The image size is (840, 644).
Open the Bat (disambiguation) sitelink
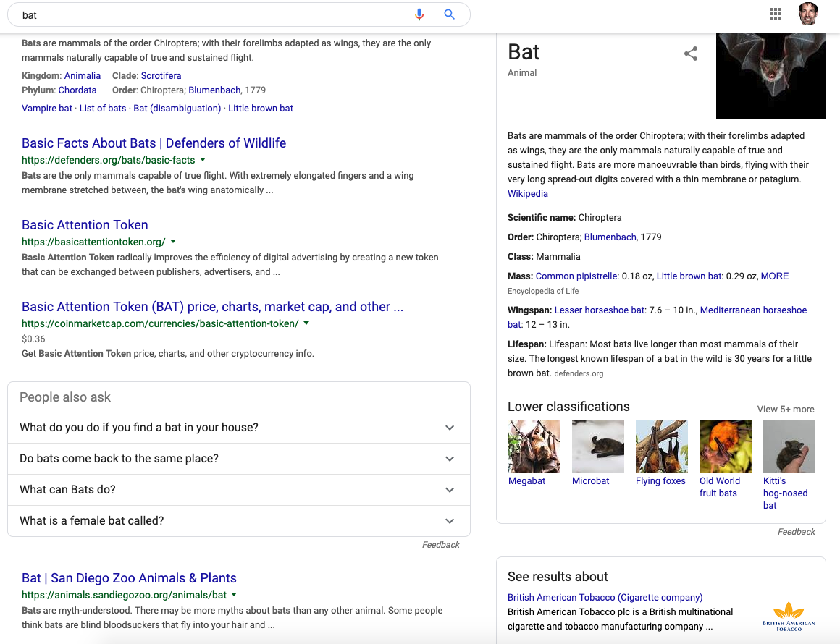(x=177, y=108)
